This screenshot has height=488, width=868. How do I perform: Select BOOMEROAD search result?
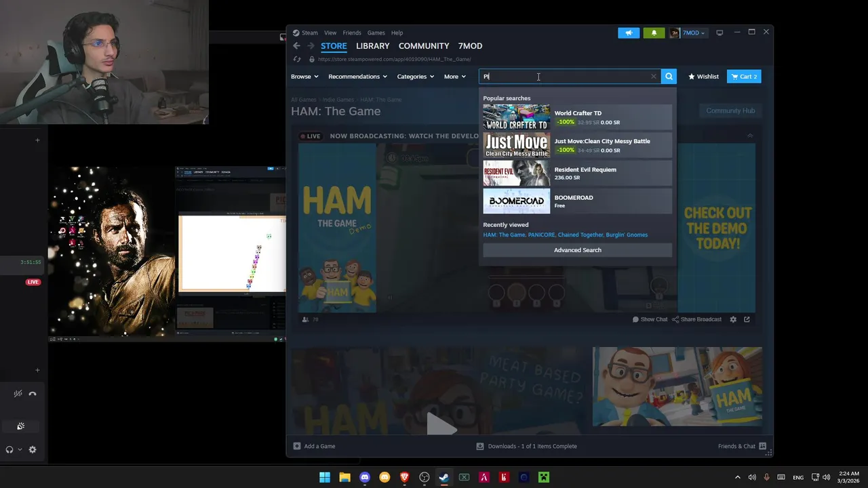tap(578, 201)
